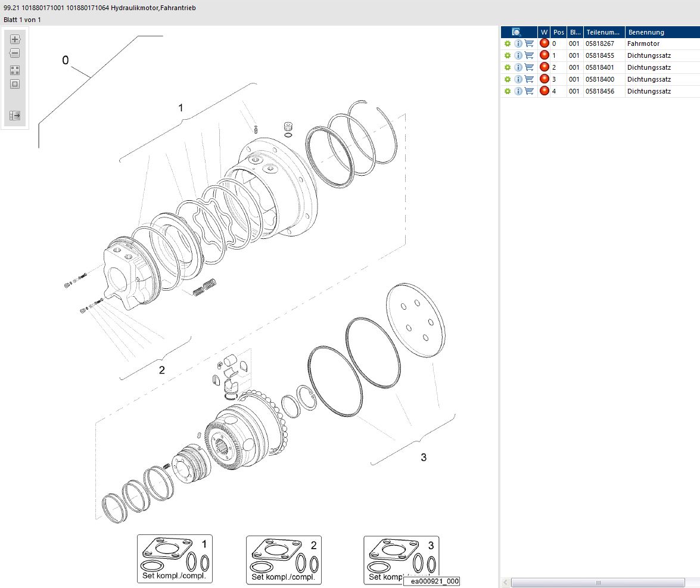700x588 pixels.
Task: Select part number 05818456 cell
Action: tap(604, 91)
